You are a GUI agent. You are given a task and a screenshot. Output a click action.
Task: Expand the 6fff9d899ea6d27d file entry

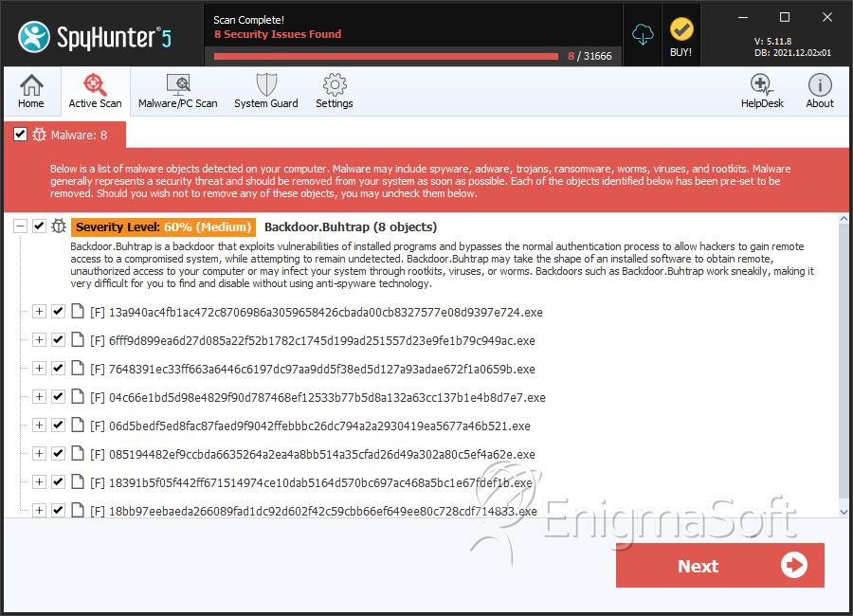(39, 340)
